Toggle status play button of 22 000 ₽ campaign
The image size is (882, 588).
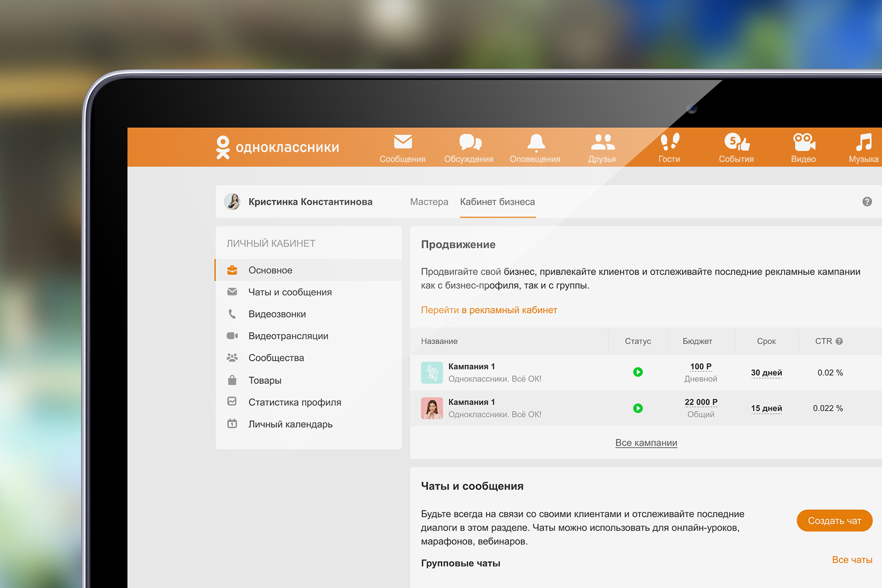click(638, 408)
